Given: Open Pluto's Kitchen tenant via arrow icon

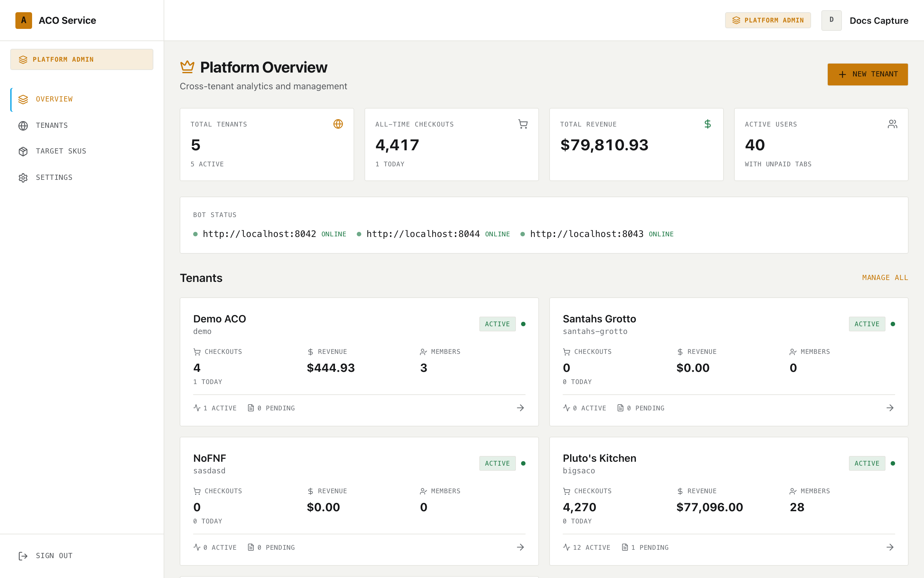Looking at the screenshot, I should 890,547.
